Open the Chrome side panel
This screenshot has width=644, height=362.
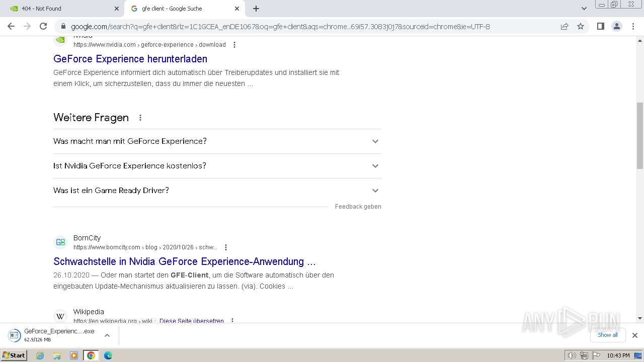[600, 27]
